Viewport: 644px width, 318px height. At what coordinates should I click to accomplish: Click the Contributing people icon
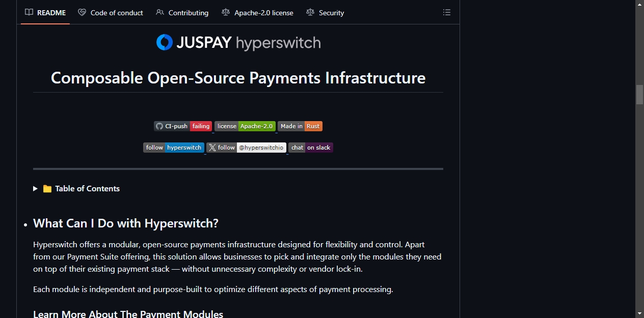point(160,13)
